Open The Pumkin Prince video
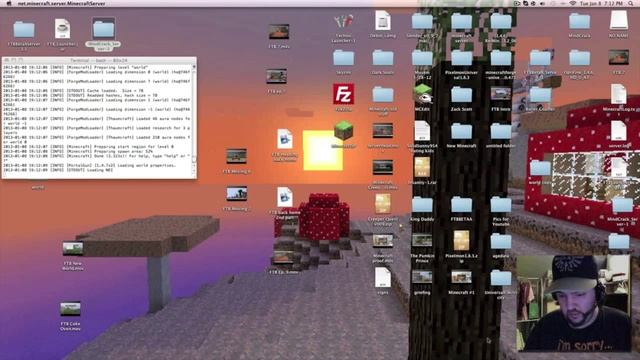The width and height of the screenshot is (640, 360). click(x=422, y=240)
